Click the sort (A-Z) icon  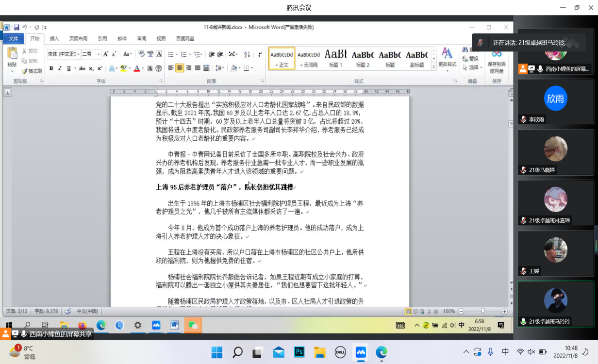coord(247,54)
